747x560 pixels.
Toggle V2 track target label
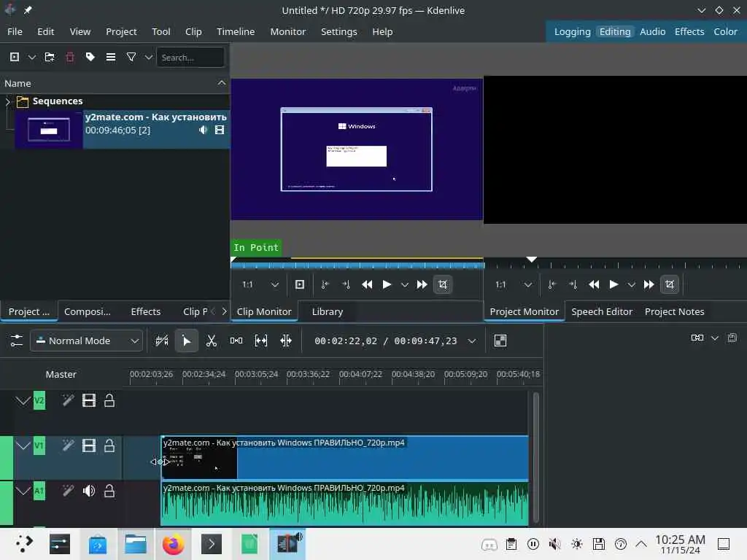39,400
